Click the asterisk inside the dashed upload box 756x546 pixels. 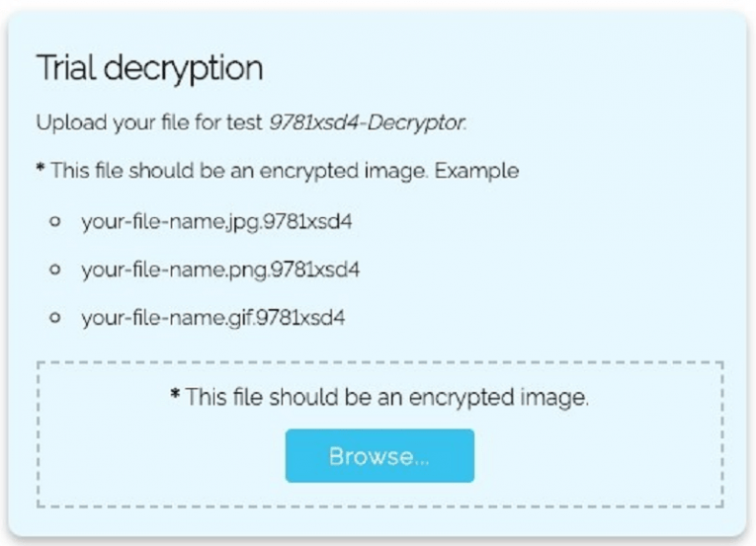click(x=175, y=396)
